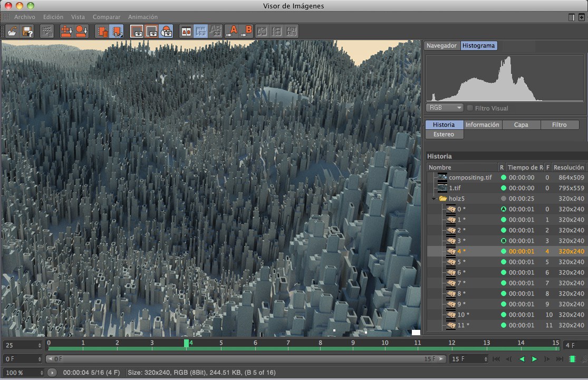This screenshot has width=588, height=380.
Task: Open the Información tab
Action: click(482, 125)
